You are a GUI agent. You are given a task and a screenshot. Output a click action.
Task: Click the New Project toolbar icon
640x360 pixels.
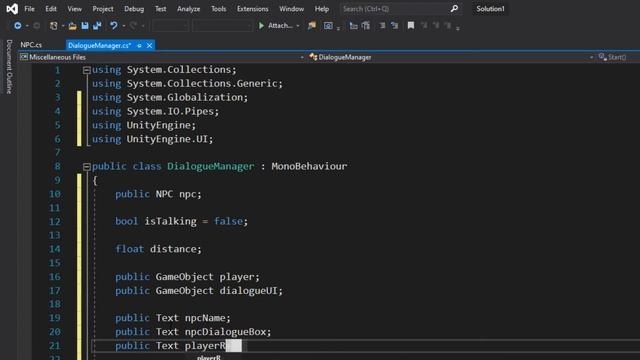click(53, 26)
